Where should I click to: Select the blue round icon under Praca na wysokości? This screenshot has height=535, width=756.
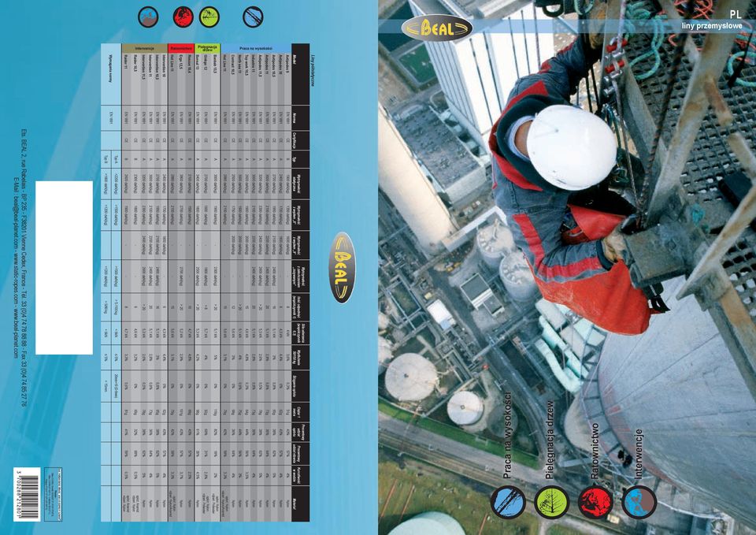coord(508,502)
